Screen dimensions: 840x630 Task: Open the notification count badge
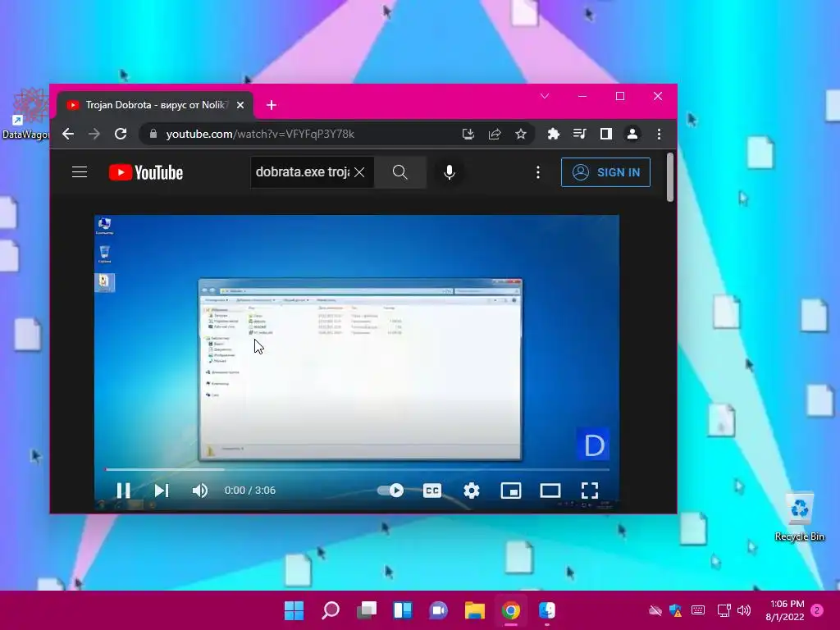coord(817,610)
